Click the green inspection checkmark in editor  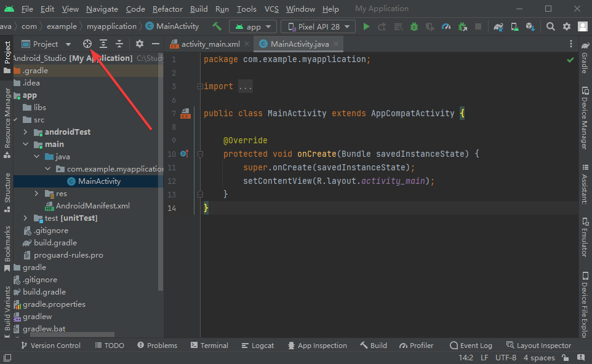[x=570, y=60]
